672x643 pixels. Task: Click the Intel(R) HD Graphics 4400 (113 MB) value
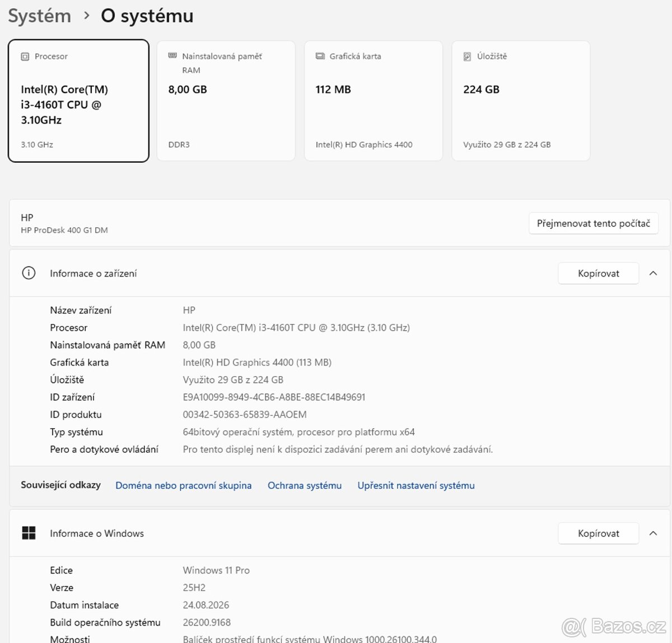257,362
